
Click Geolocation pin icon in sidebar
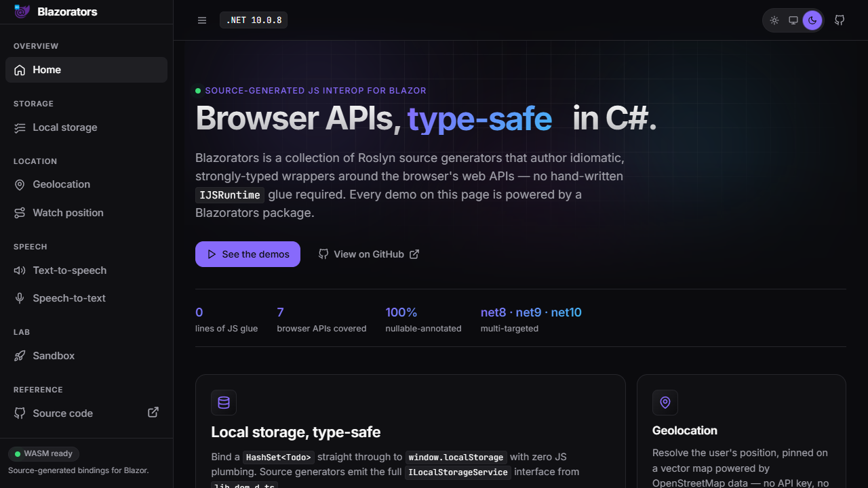(x=20, y=184)
